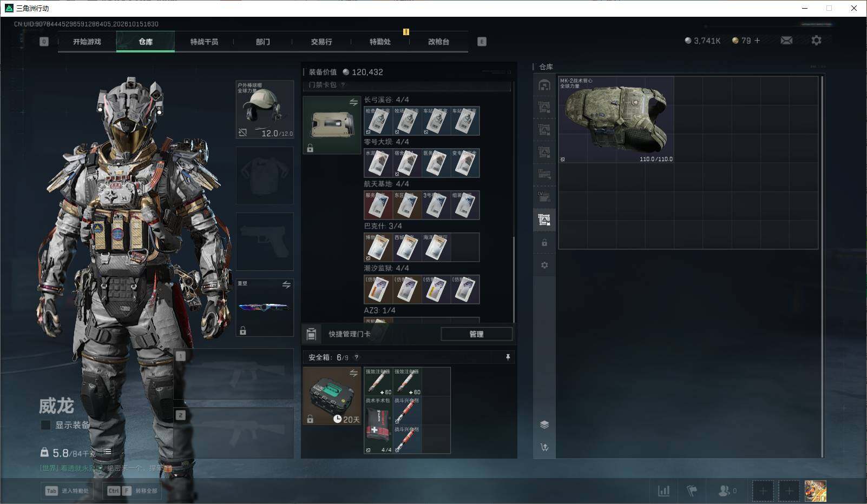Select the MK-2战术背心 in the warehouse

coord(616,120)
